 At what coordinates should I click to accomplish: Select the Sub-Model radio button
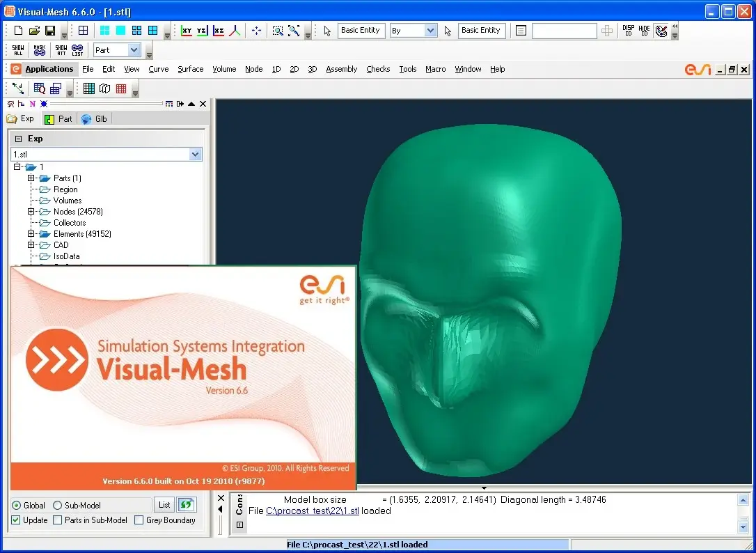[57, 505]
